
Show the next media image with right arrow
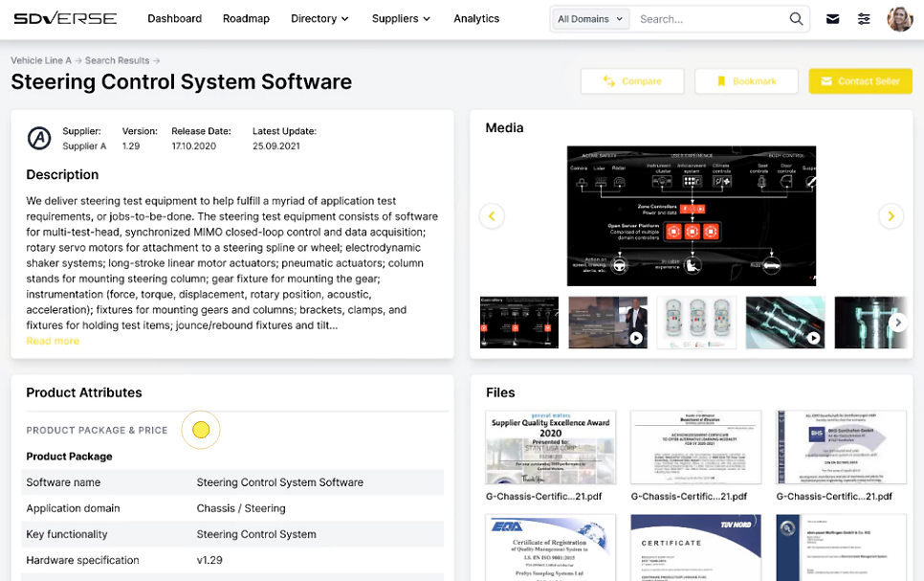coord(891,216)
